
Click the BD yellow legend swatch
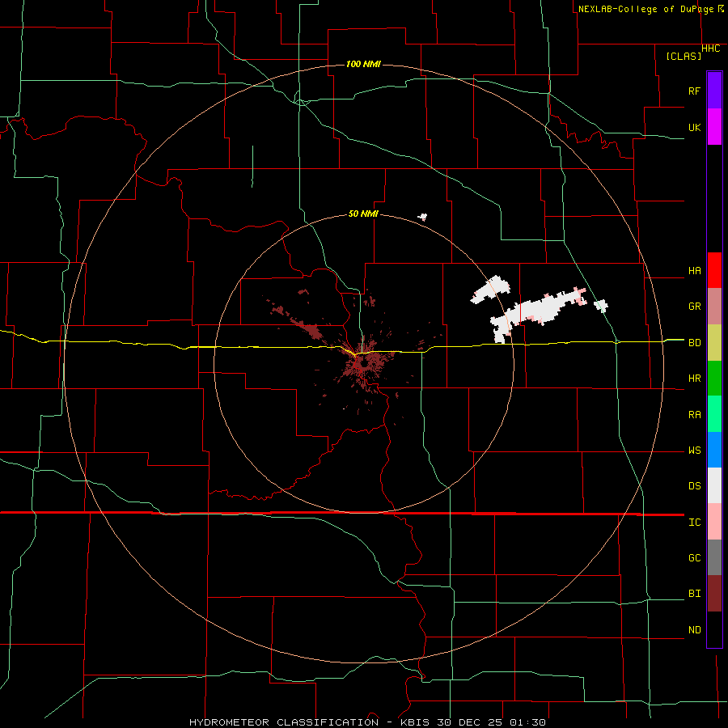coord(714,343)
